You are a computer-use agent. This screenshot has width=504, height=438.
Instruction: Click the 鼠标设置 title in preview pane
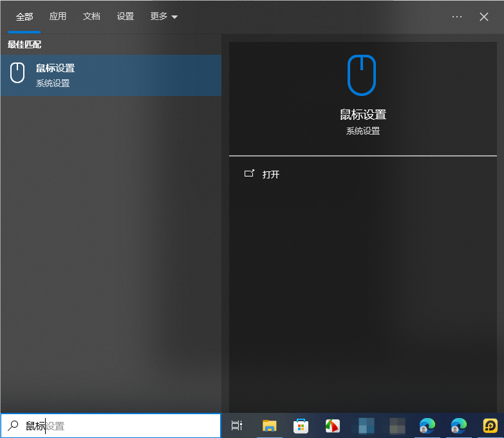pyautogui.click(x=363, y=115)
